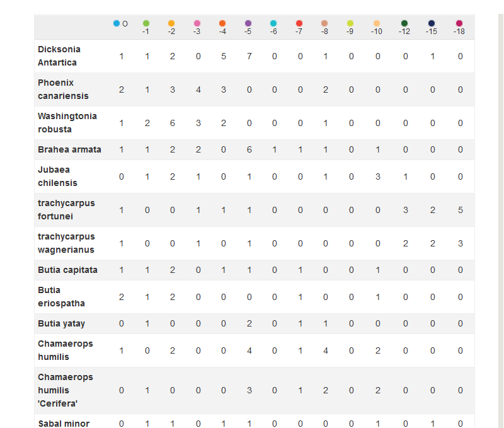504x428 pixels.
Task: Select the pink dot above -3
Action: click(x=197, y=23)
